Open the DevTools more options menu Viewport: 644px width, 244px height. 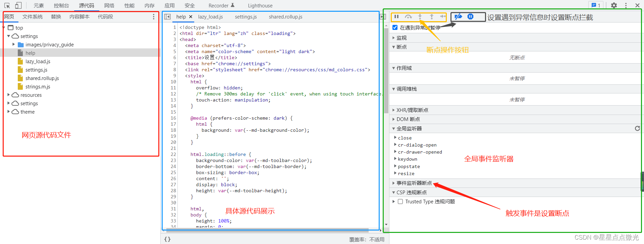click(x=626, y=5)
